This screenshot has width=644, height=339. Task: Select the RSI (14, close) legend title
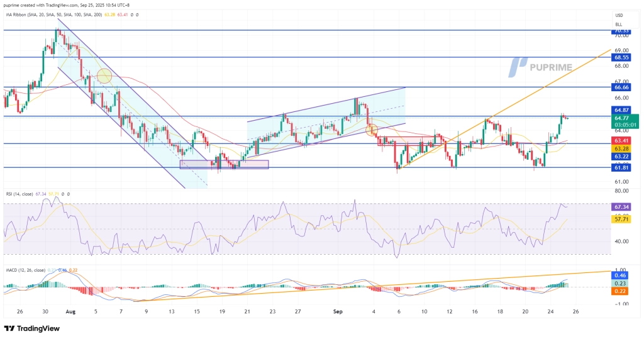click(x=19, y=194)
